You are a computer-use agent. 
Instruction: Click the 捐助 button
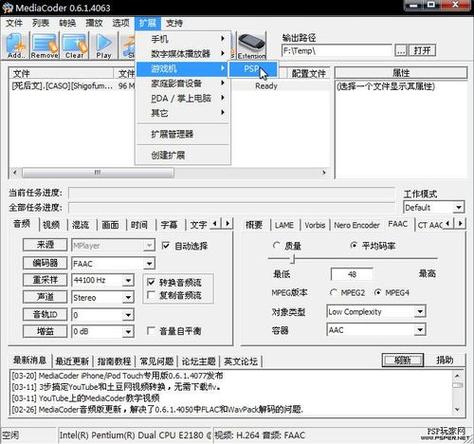(x=445, y=360)
